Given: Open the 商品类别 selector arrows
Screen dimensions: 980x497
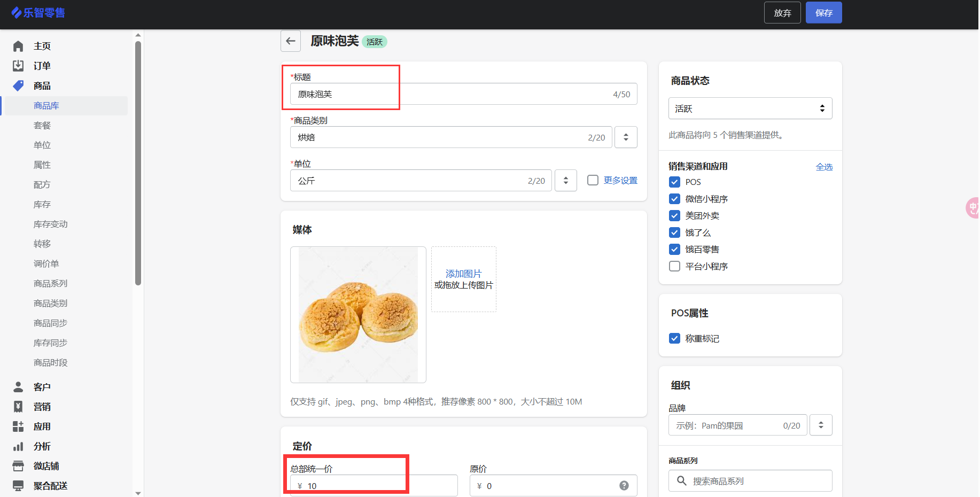Looking at the screenshot, I should pyautogui.click(x=626, y=137).
